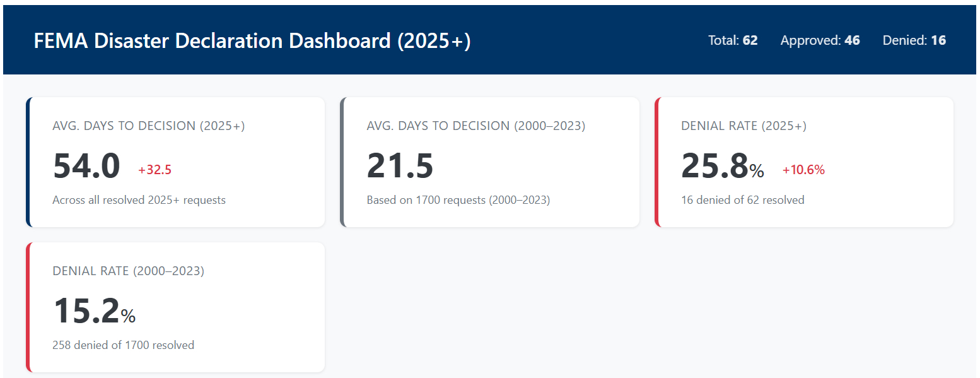Click the red +10.6% change indicator
Screen dimensions: 980x378
[x=803, y=170]
